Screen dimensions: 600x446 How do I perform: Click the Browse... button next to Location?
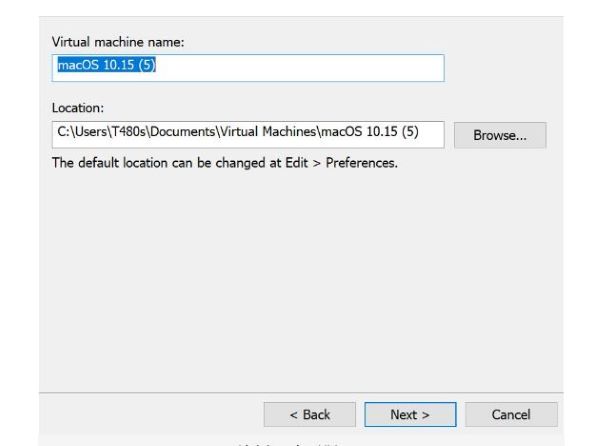[x=500, y=135]
